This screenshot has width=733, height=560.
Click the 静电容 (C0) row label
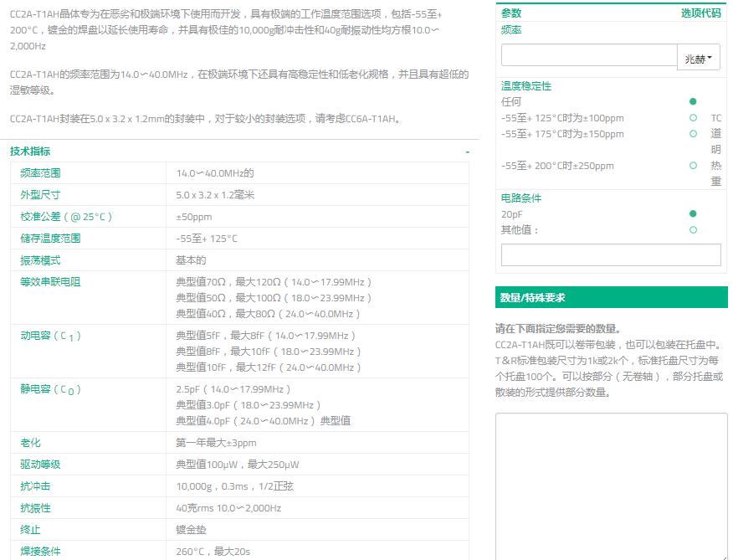(50, 389)
